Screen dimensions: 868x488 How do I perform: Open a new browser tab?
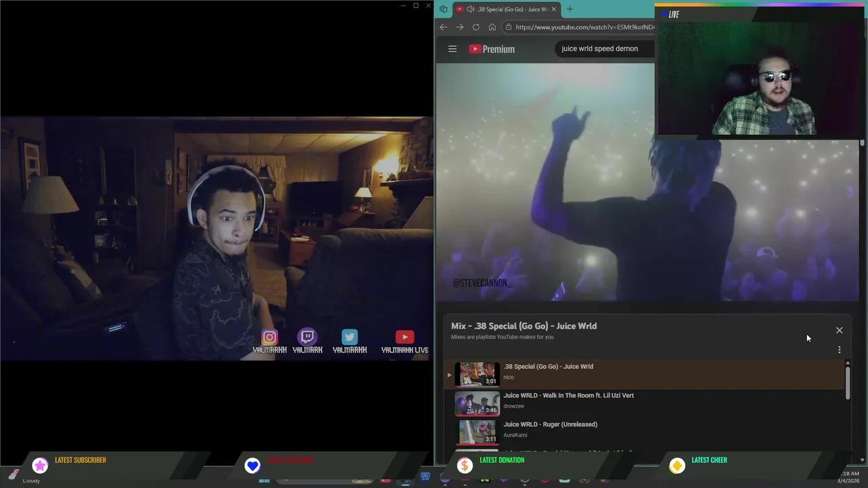570,9
